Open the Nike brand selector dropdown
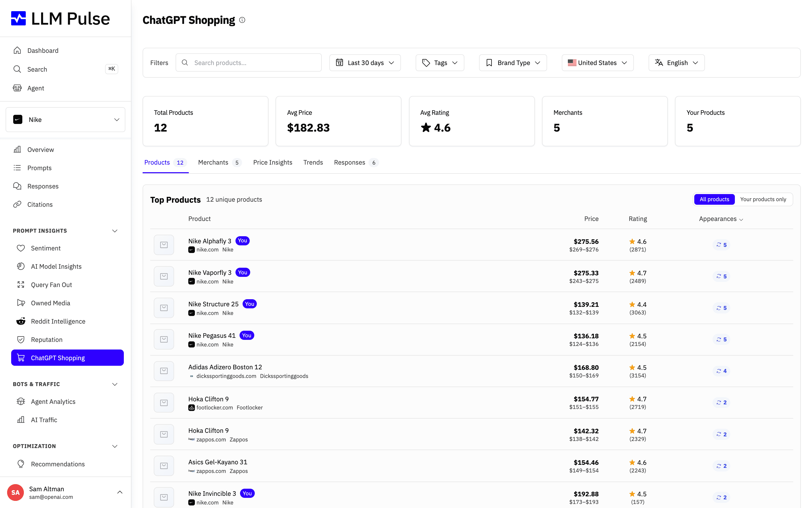812x508 pixels. [65, 120]
